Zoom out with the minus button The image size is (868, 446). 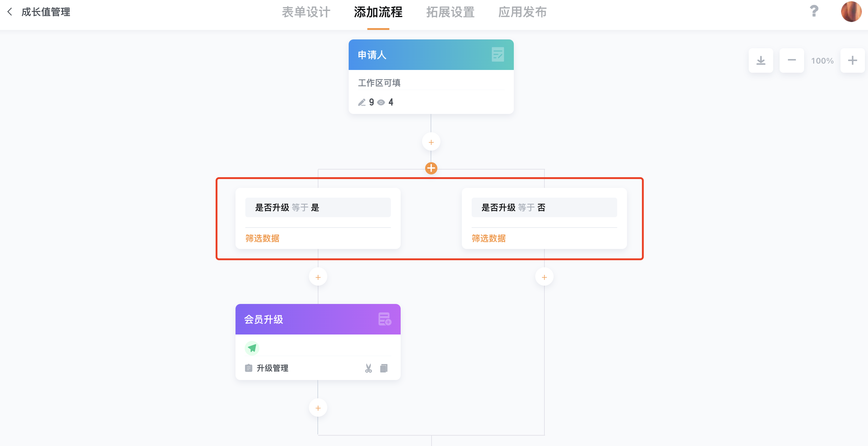pyautogui.click(x=792, y=60)
